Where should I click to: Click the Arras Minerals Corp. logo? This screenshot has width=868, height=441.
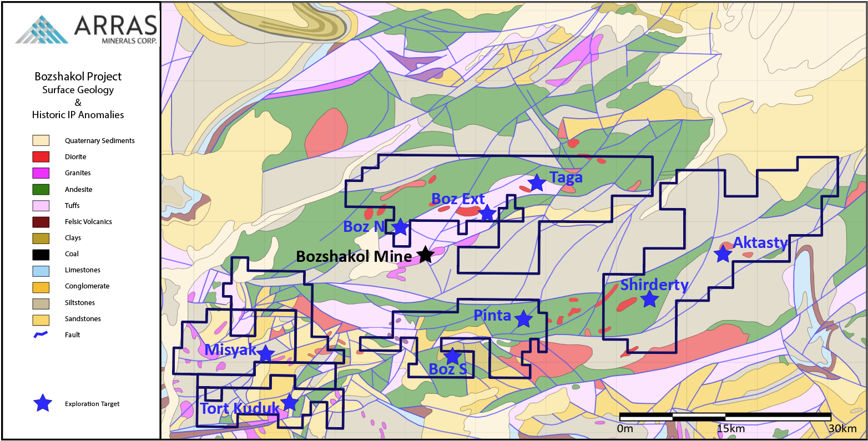click(86, 29)
